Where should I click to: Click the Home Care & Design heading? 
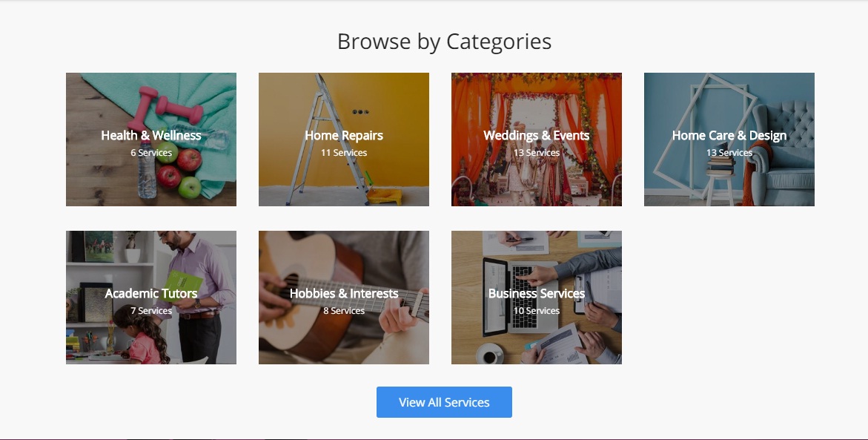point(729,135)
